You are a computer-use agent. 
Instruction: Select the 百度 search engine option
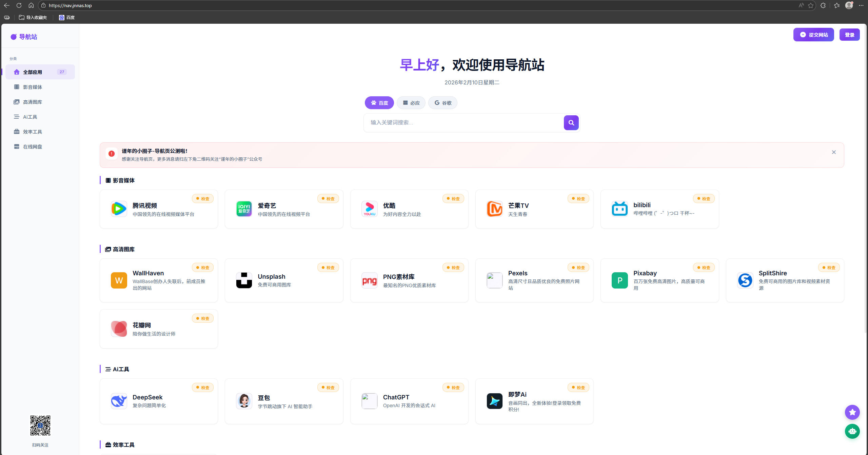click(379, 103)
